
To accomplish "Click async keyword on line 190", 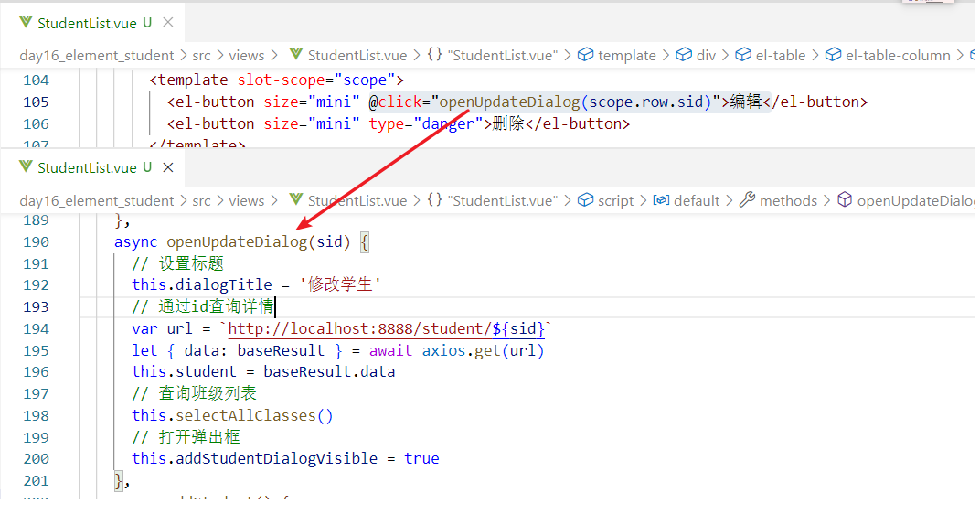I will [x=135, y=242].
